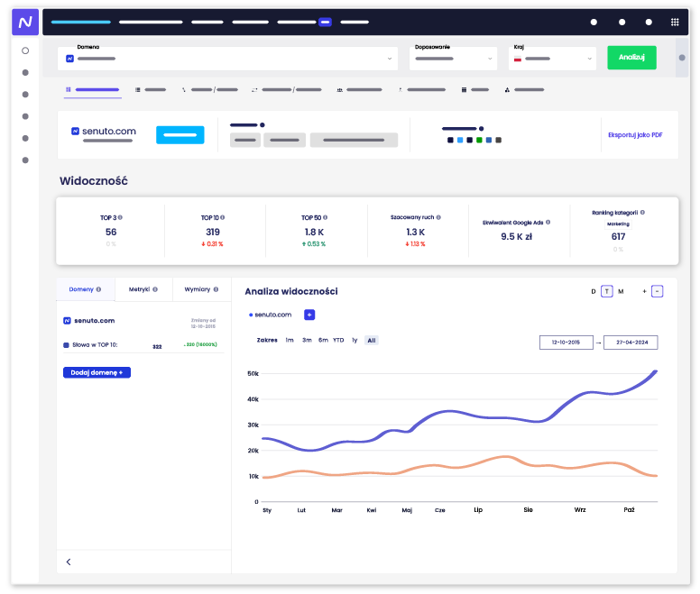Expand the Domena dropdown

pos(227,59)
